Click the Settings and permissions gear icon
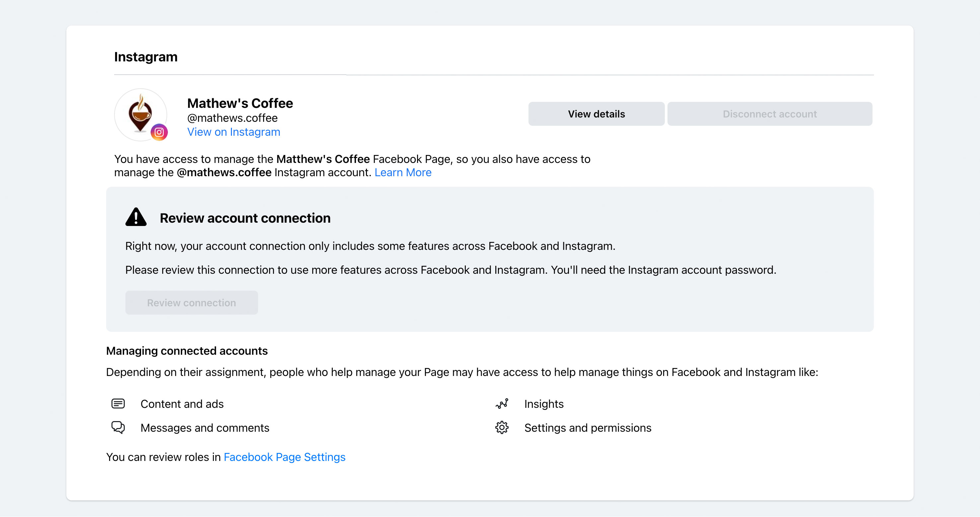Viewport: 980px width, 517px height. point(502,428)
